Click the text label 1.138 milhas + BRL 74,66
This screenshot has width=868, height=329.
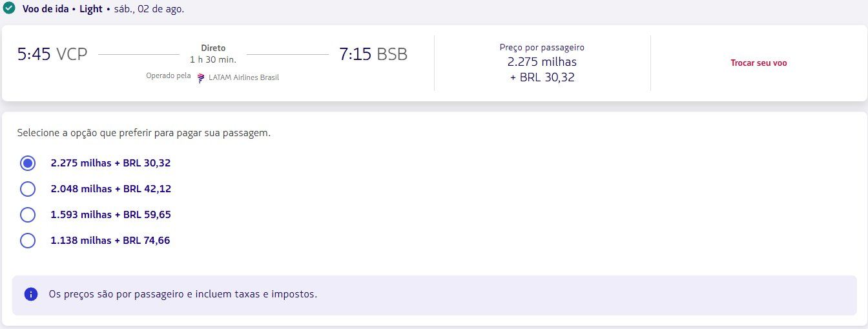(x=110, y=241)
